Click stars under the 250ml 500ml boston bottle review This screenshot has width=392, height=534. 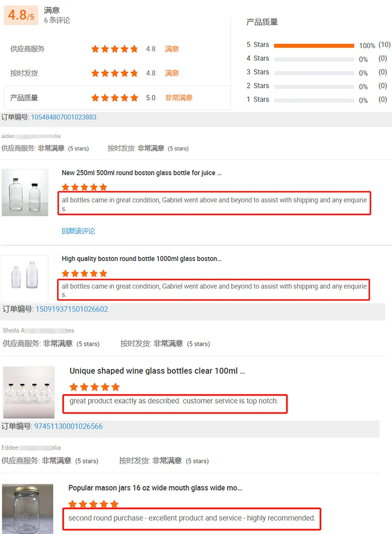click(84, 187)
